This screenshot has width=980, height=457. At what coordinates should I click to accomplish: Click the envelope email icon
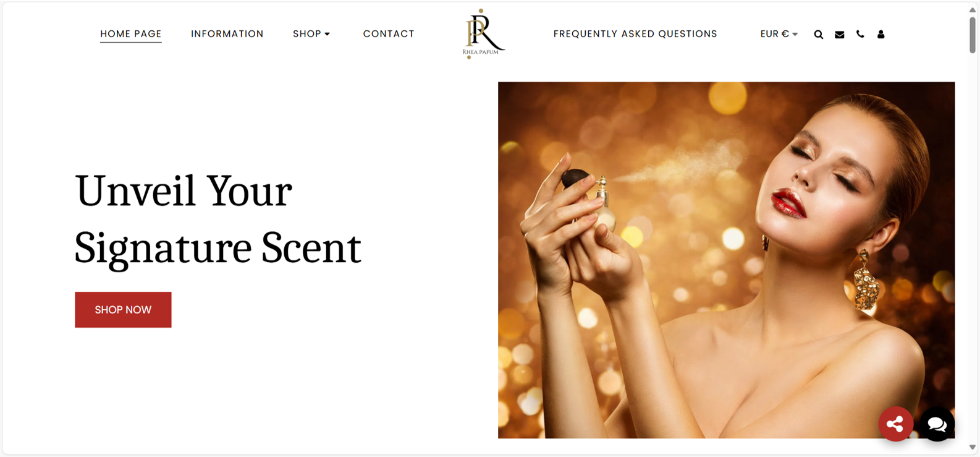point(839,35)
